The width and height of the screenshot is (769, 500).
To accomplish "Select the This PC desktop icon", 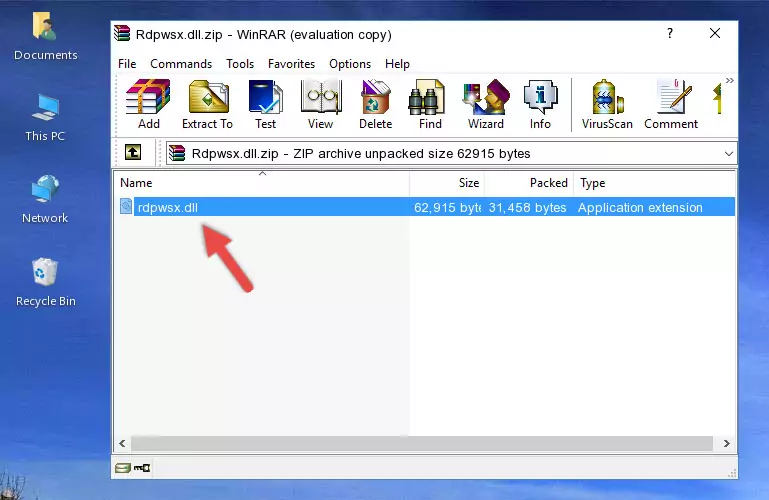I will click(45, 118).
